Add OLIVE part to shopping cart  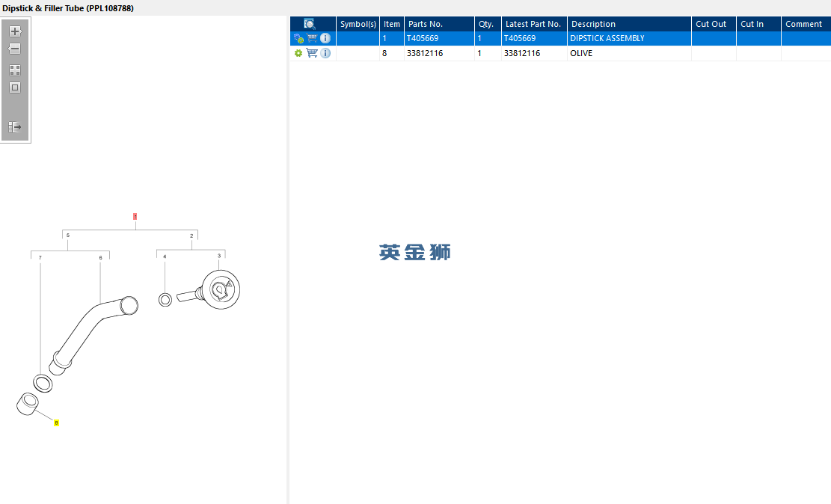tap(312, 53)
